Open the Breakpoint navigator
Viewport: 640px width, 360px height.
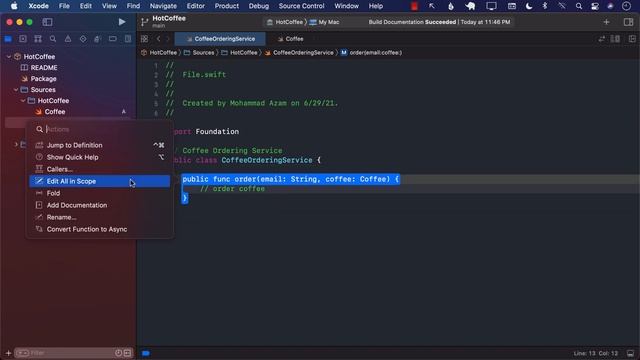[x=113, y=39]
